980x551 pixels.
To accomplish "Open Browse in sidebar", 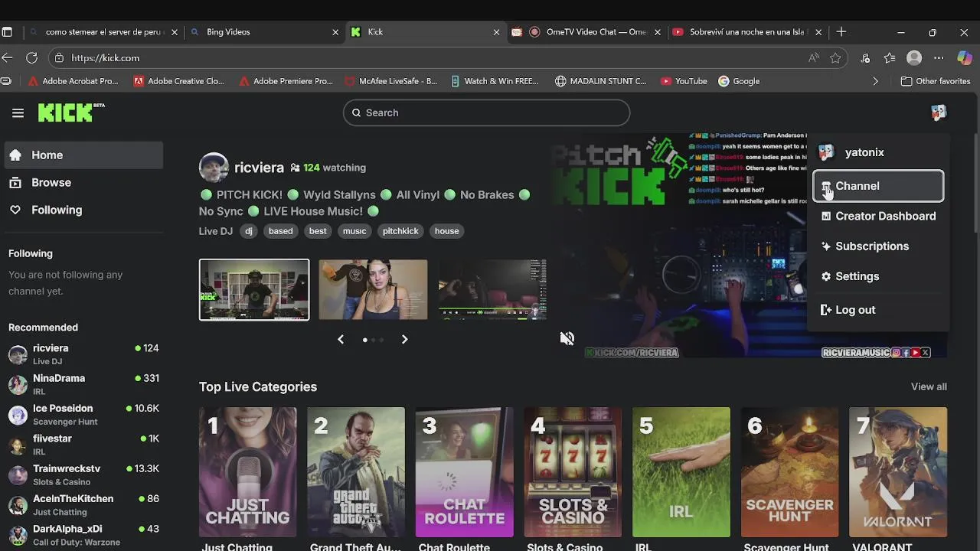I will (x=83, y=182).
